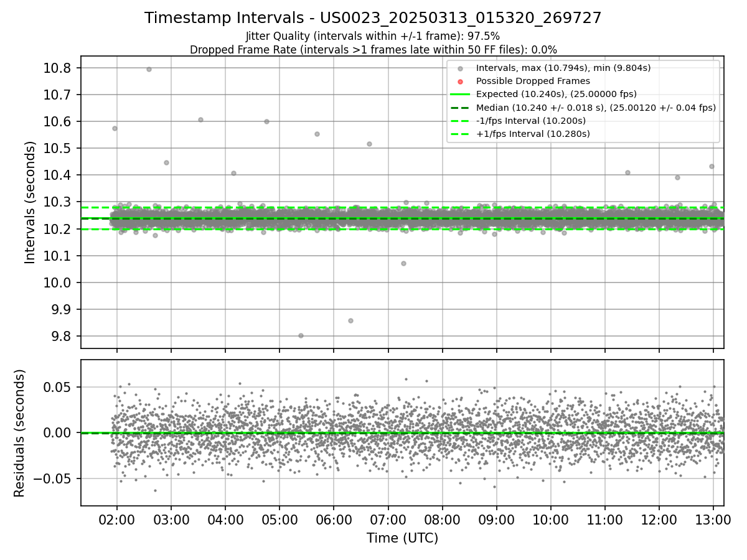Click the x-axis tick label '12:00'
Viewport: 747px width, 560px height.
coord(659,519)
